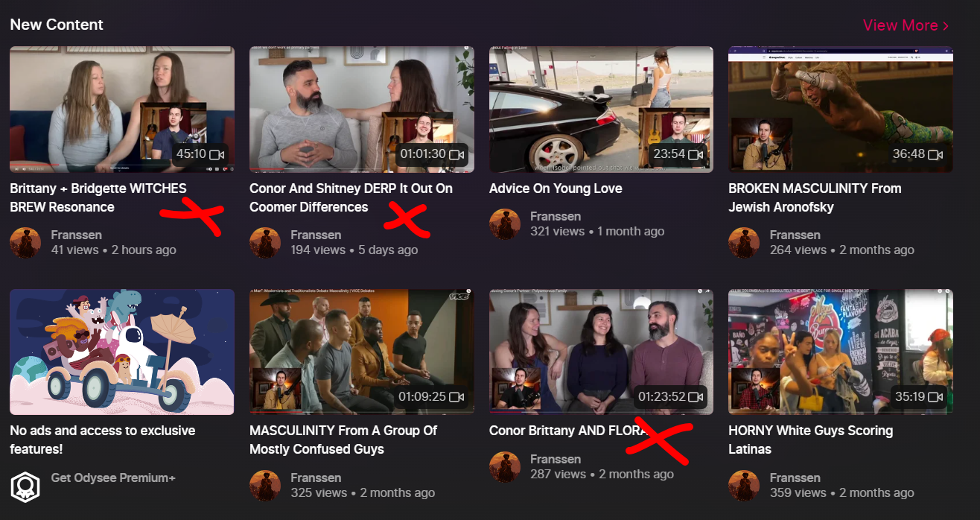Click the text 287 views • 2 months ago
The image size is (980, 520).
click(x=602, y=474)
